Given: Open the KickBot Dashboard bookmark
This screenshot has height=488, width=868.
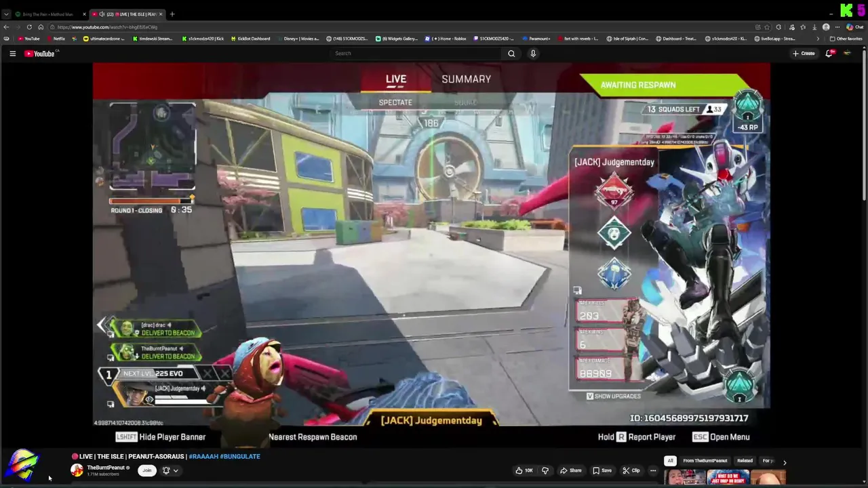Looking at the screenshot, I should (250, 39).
